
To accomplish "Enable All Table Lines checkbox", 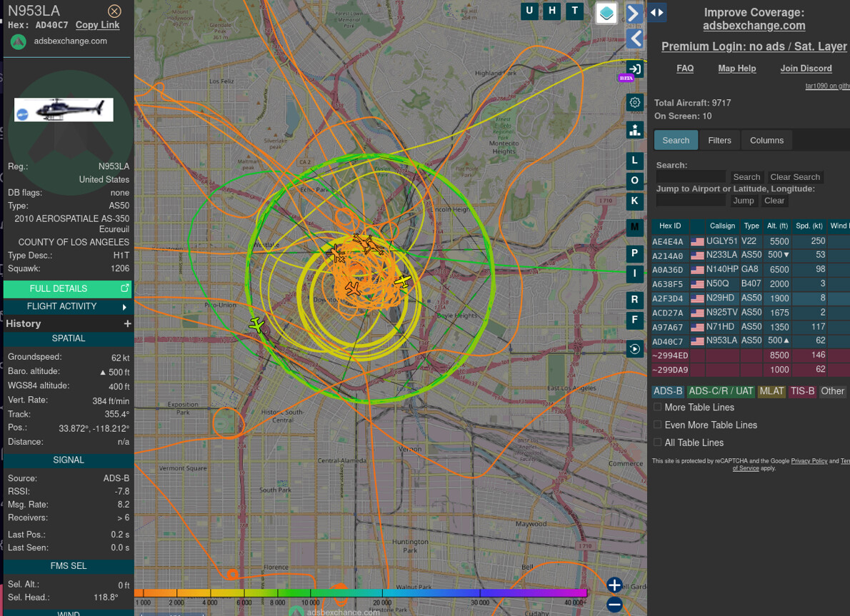I will (658, 443).
